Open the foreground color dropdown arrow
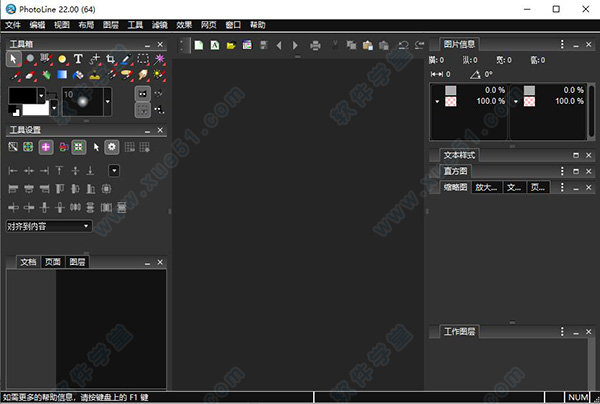Image resolution: width=600 pixels, height=404 pixels. pyautogui.click(x=41, y=96)
